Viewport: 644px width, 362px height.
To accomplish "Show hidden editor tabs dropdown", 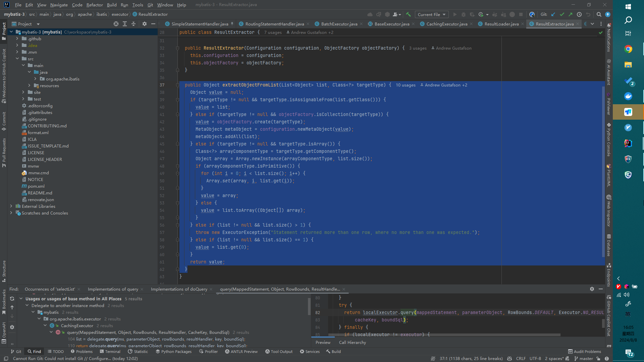I will [592, 24].
